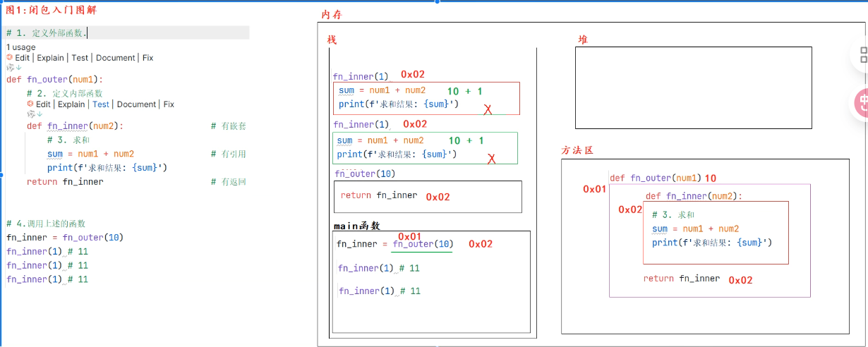Click the orange AI icon above fn_outer
The height and width of the screenshot is (347, 868).
tap(10, 58)
